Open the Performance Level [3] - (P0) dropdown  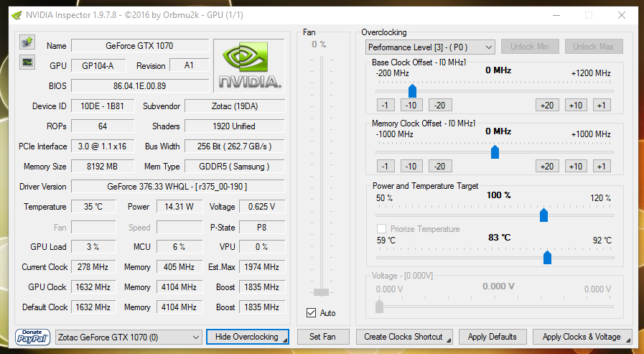[x=430, y=47]
